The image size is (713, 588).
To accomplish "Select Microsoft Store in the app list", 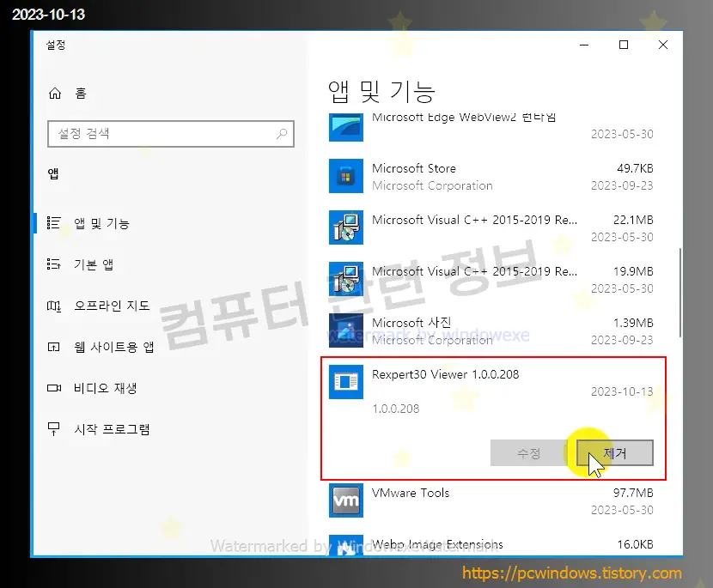I will click(x=491, y=176).
